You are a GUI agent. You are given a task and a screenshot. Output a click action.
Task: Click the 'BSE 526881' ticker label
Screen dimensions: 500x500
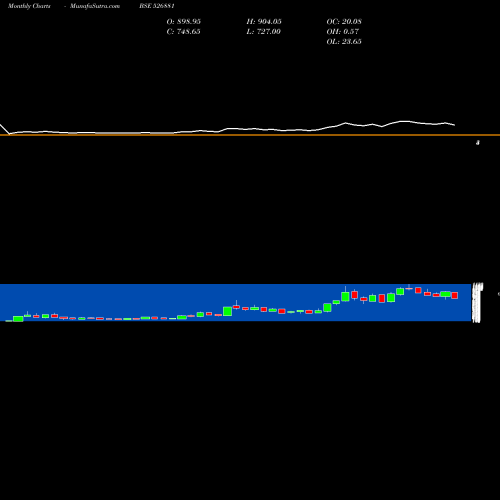click(157, 6)
